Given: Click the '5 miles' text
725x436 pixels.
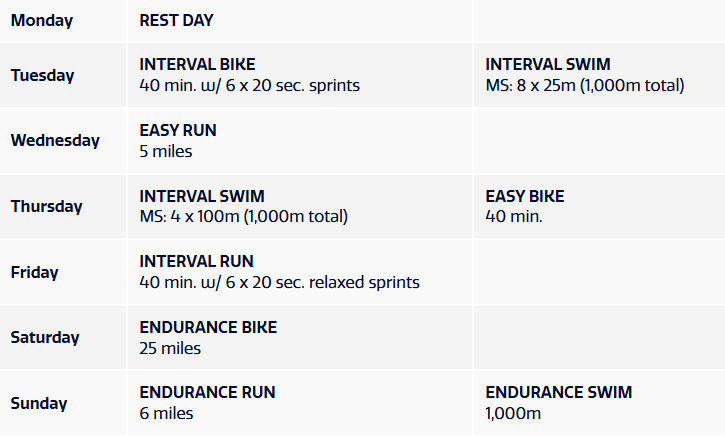Looking at the screenshot, I should point(166,152).
